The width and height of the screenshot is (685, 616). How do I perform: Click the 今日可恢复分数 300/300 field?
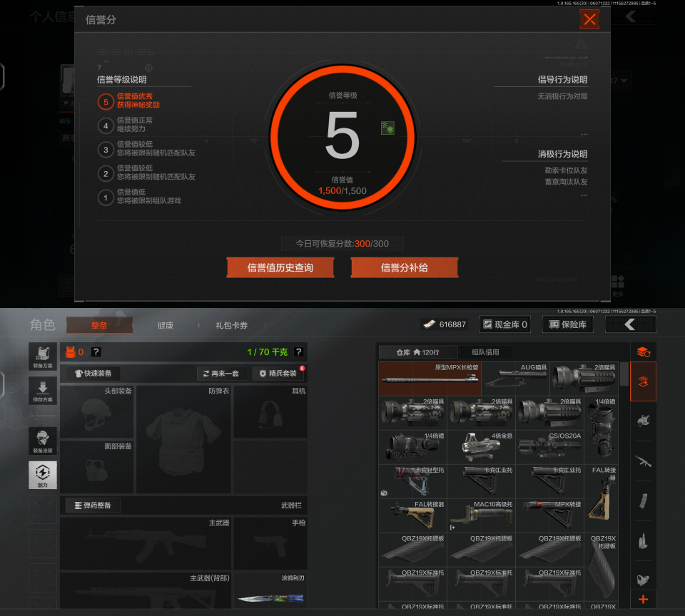click(x=342, y=244)
